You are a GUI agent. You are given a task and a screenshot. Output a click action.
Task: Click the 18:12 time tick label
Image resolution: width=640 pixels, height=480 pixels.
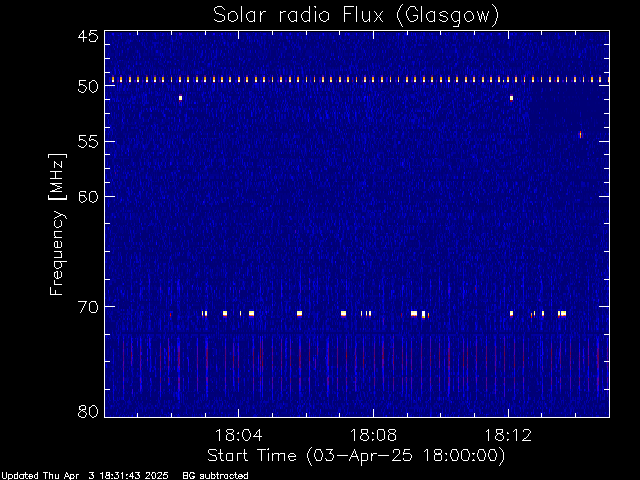click(x=508, y=435)
